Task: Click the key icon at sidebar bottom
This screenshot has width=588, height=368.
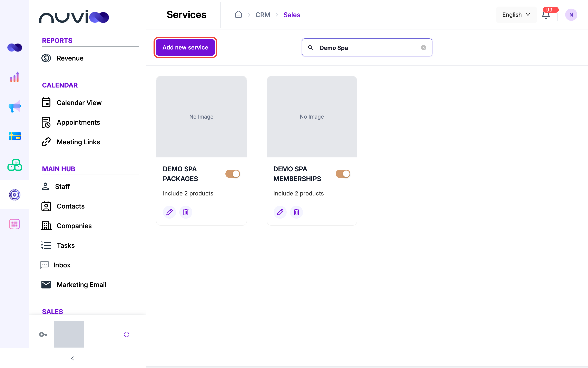Action: point(43,334)
